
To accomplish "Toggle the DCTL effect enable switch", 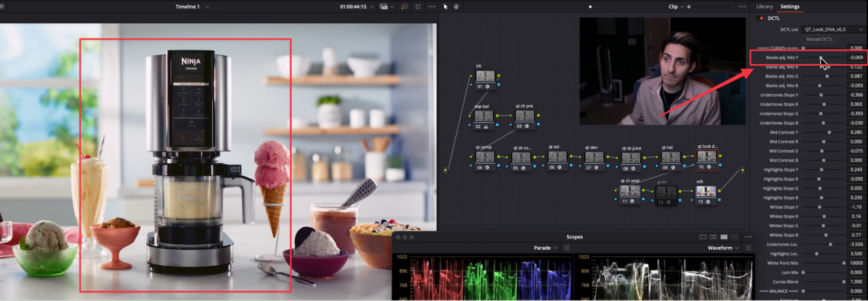I will pyautogui.click(x=760, y=18).
